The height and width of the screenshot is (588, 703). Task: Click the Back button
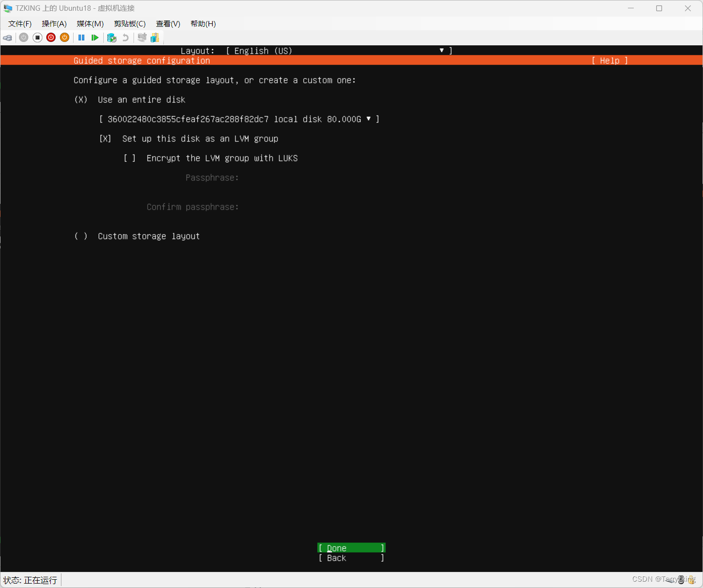(351, 558)
